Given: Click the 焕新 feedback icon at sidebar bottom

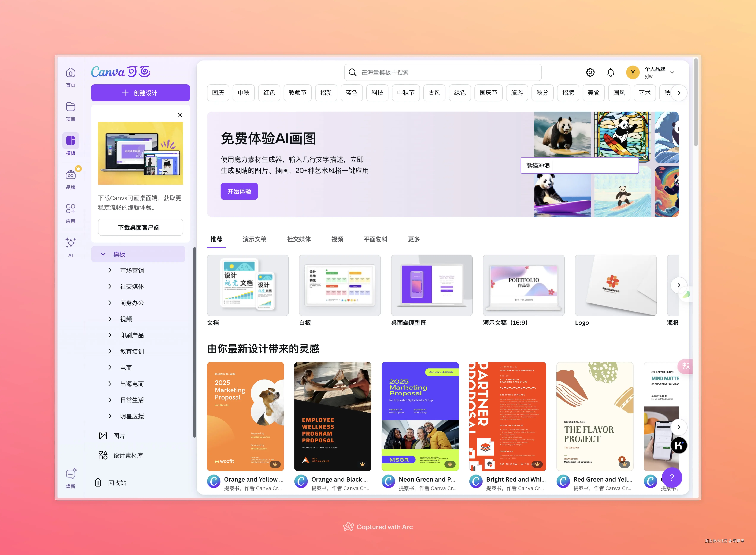Looking at the screenshot, I should [x=71, y=474].
